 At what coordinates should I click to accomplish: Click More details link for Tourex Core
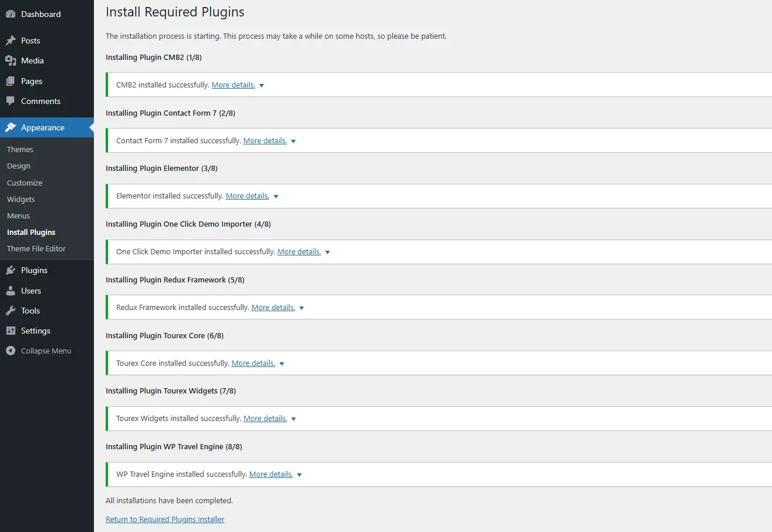pos(254,363)
